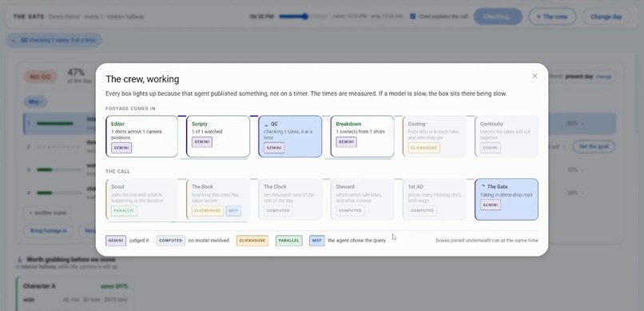Click 'The crew, working' dialog title

coord(142,79)
